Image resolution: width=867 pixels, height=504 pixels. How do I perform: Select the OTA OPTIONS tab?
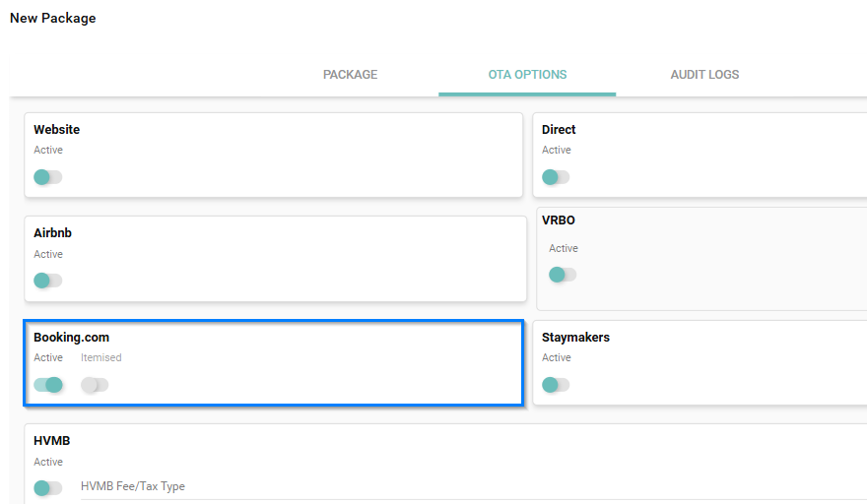527,75
